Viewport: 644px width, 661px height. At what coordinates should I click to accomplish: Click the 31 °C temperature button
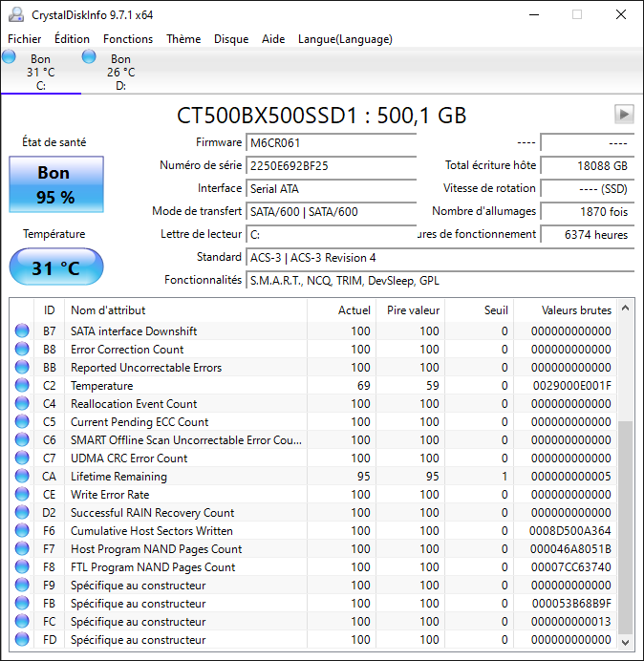pos(56,267)
